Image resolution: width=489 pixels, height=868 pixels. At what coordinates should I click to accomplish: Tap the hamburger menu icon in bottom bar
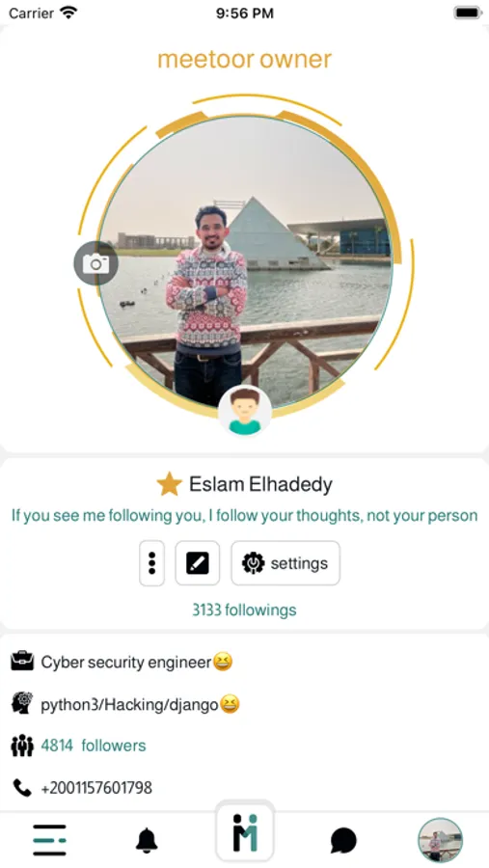click(x=49, y=840)
